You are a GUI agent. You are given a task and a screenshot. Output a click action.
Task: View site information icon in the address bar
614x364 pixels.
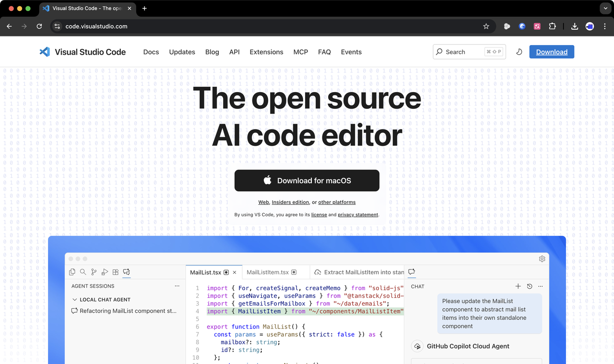coord(57,26)
